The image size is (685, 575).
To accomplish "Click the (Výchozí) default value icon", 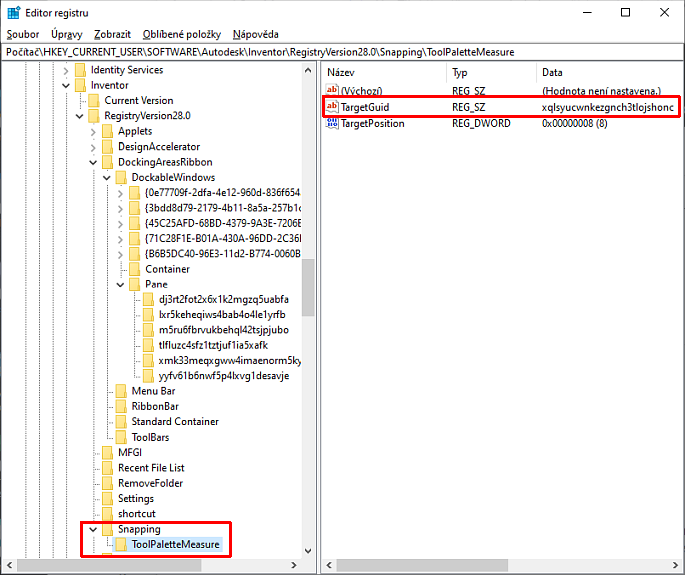I will pyautogui.click(x=332, y=90).
